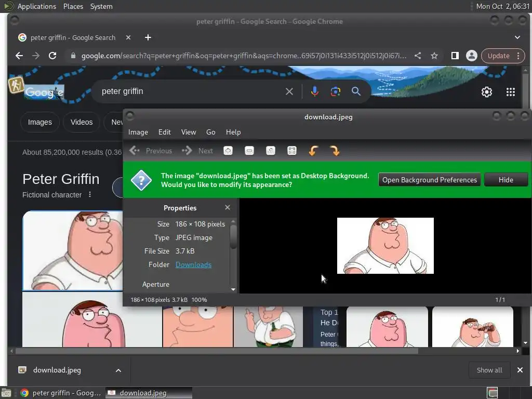Click Peter drinking thumbnail in Google results

point(473,327)
